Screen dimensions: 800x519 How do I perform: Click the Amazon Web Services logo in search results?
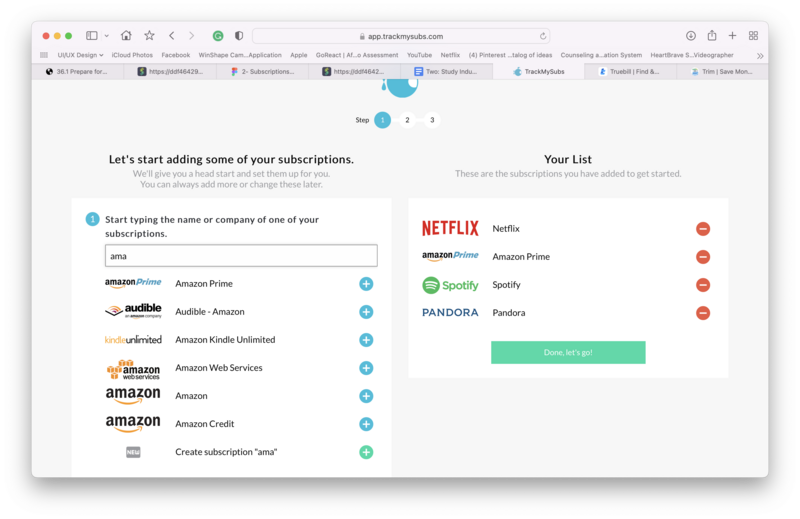[133, 370]
